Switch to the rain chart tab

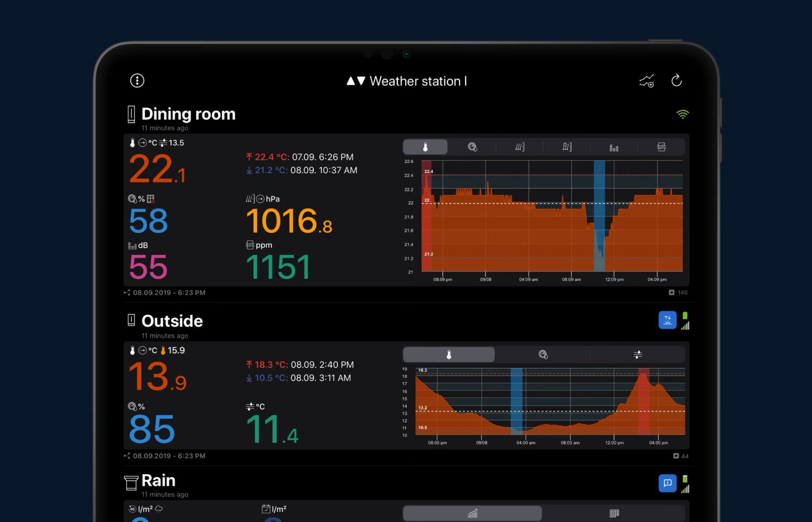[x=472, y=513]
